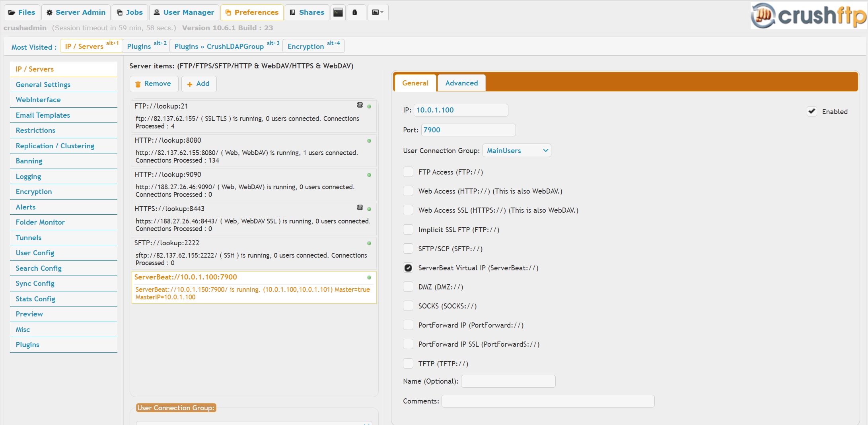Open the Plugins most-visited shortcut
The image size is (868, 425).
click(x=146, y=46)
